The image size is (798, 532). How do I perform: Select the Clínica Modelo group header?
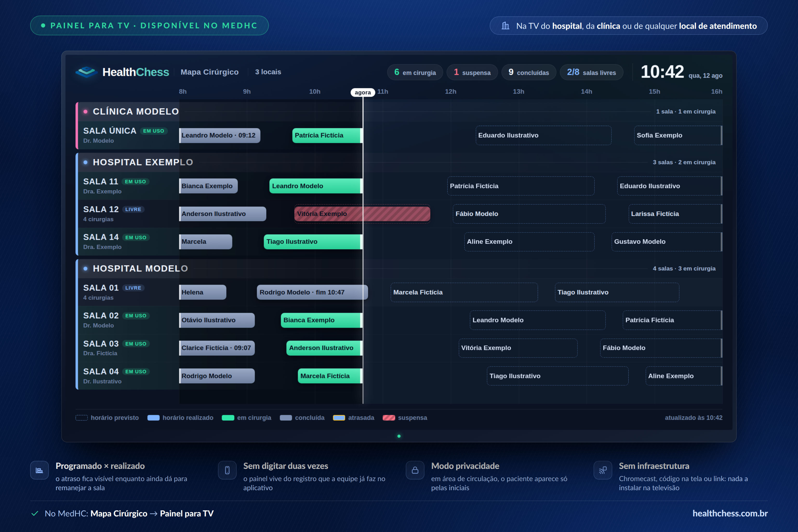click(399, 112)
